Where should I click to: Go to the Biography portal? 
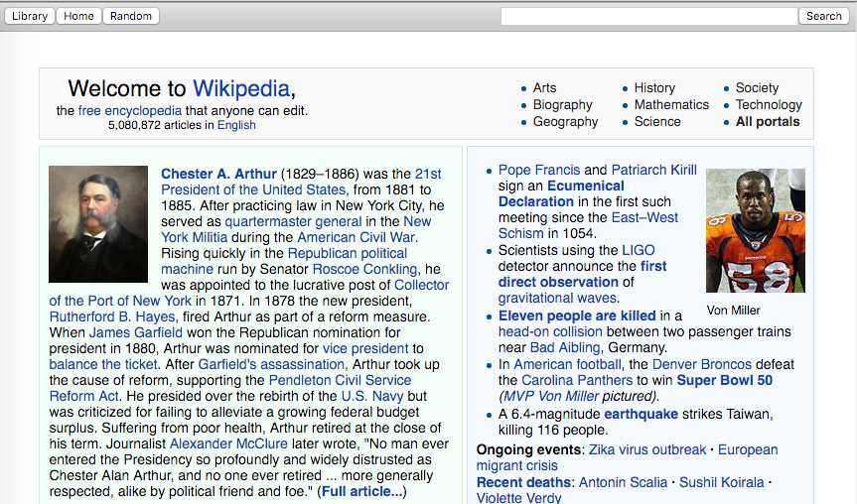[562, 105]
